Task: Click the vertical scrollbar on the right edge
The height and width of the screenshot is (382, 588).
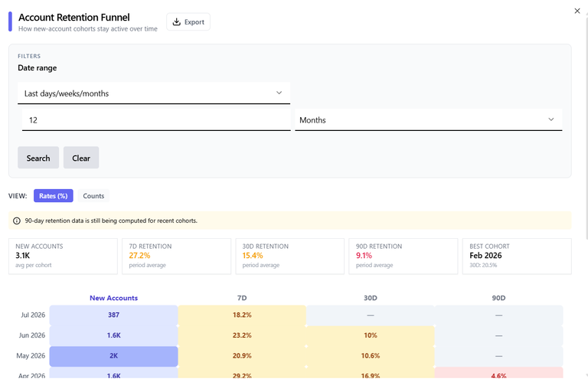Action: pos(586,127)
